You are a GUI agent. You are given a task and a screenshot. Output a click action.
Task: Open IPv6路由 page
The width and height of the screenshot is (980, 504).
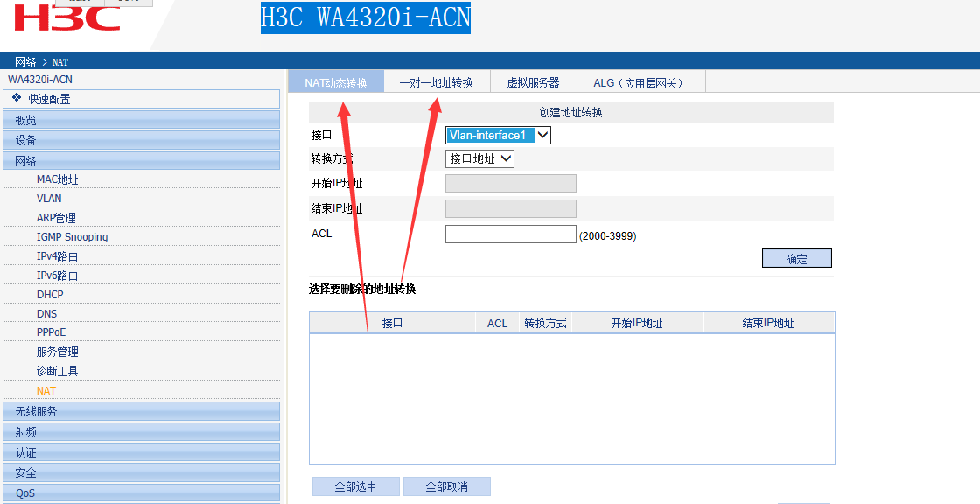58,276
